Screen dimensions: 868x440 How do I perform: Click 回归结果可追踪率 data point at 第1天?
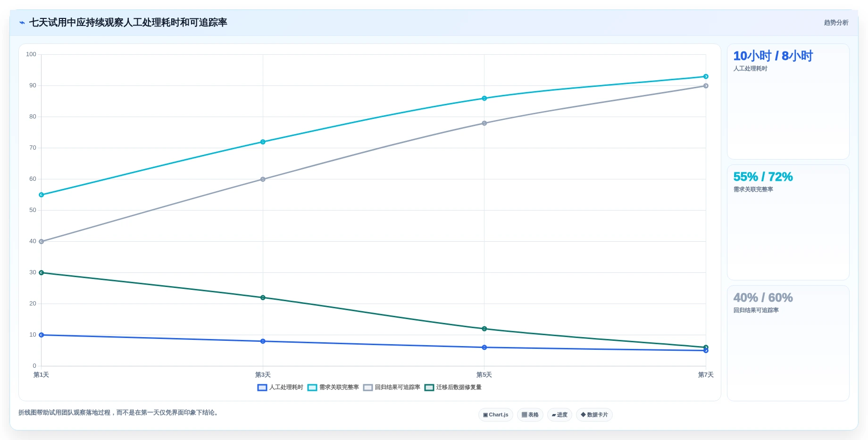click(42, 242)
